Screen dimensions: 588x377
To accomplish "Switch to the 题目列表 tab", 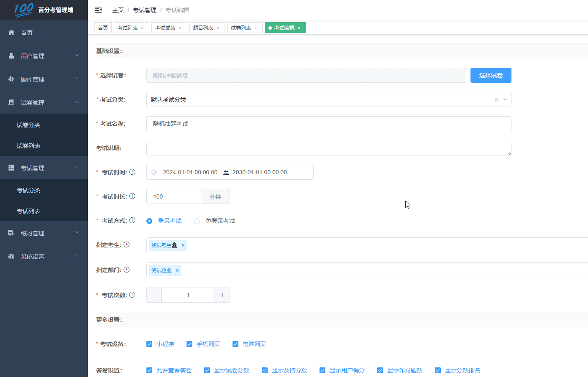I will [203, 28].
